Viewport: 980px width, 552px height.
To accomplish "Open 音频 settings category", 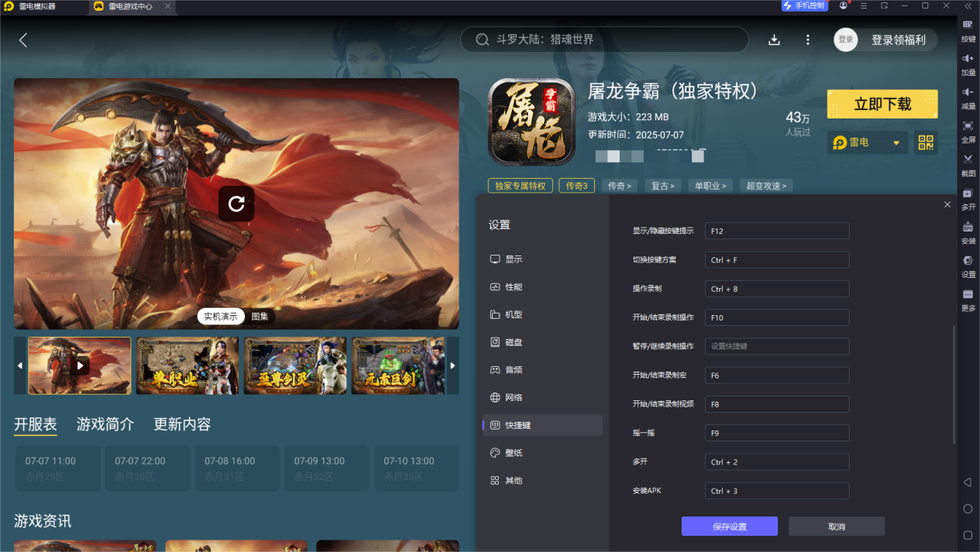I will [542, 370].
